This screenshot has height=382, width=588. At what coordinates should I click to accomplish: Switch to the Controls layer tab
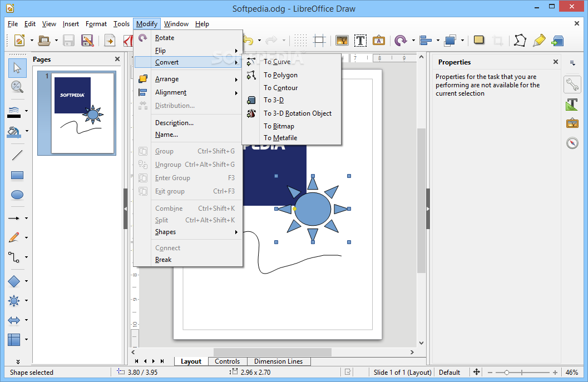pyautogui.click(x=228, y=361)
